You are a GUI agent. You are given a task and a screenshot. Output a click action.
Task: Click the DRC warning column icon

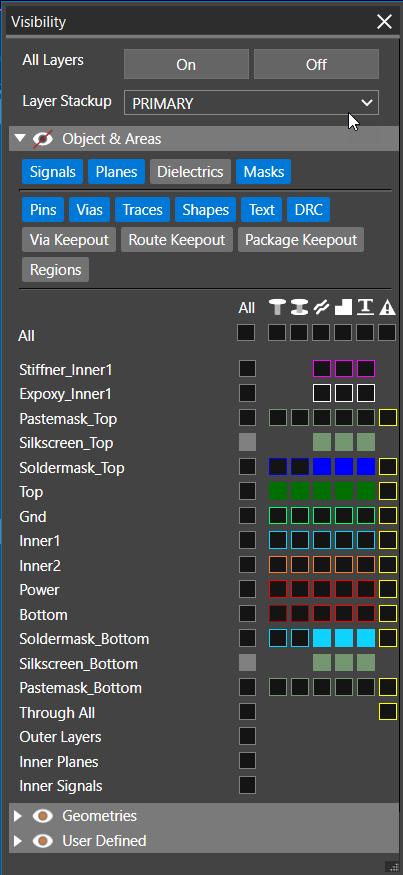tap(387, 307)
